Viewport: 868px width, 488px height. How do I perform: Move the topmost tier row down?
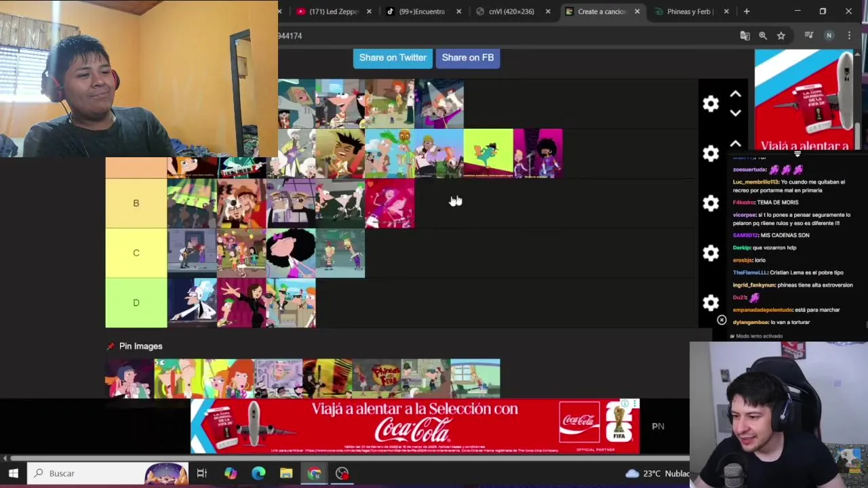coord(736,113)
